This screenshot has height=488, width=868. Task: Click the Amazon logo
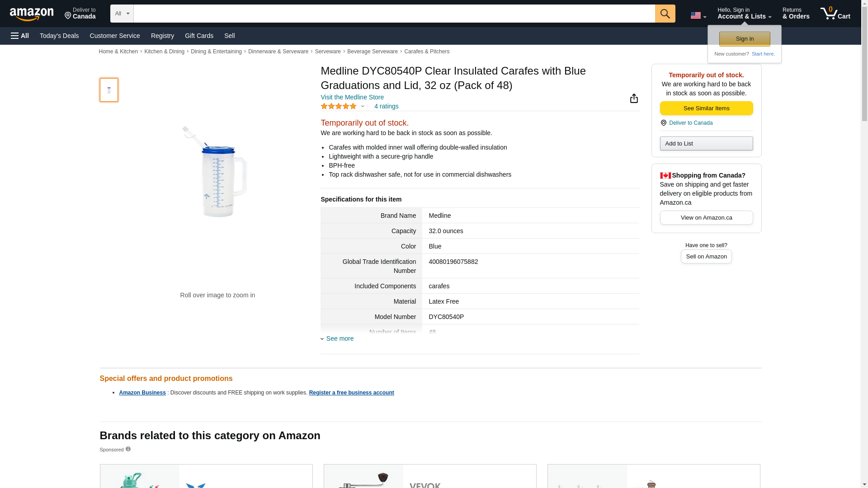(32, 14)
